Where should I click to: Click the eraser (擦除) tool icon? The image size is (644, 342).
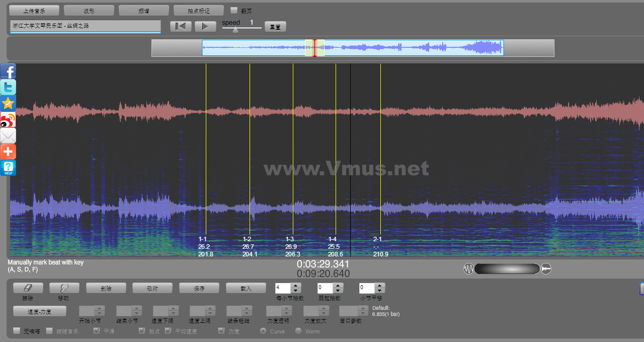pos(28,288)
